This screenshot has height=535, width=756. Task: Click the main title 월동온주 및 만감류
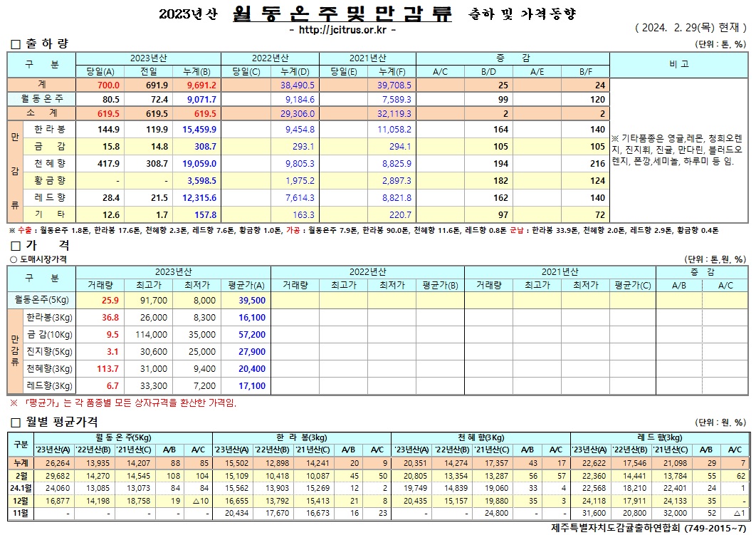tap(342, 14)
